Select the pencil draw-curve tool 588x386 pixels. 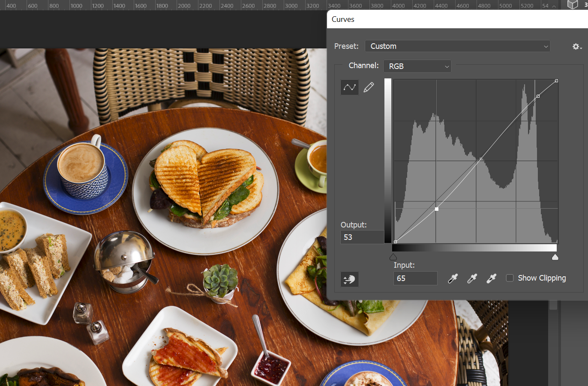click(369, 87)
